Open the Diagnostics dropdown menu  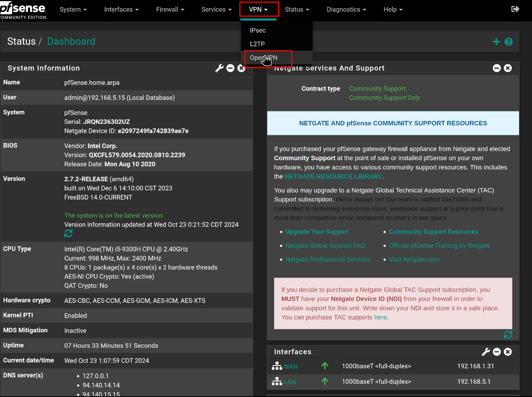[346, 10]
